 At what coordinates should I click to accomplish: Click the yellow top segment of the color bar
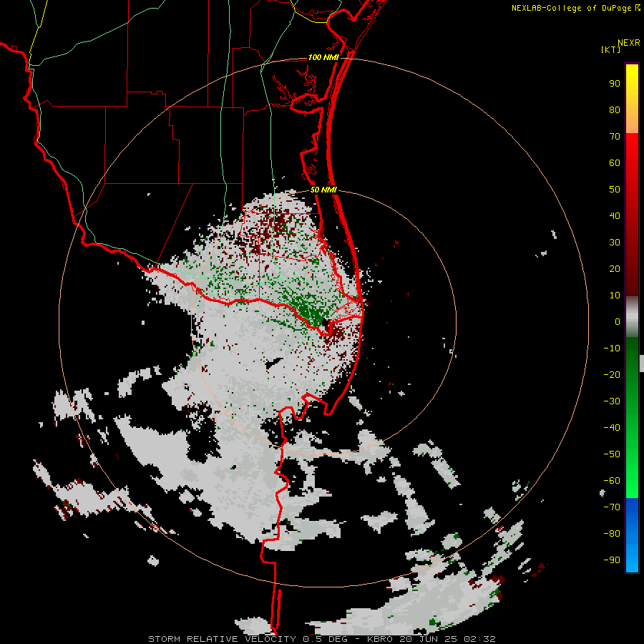coord(632,99)
